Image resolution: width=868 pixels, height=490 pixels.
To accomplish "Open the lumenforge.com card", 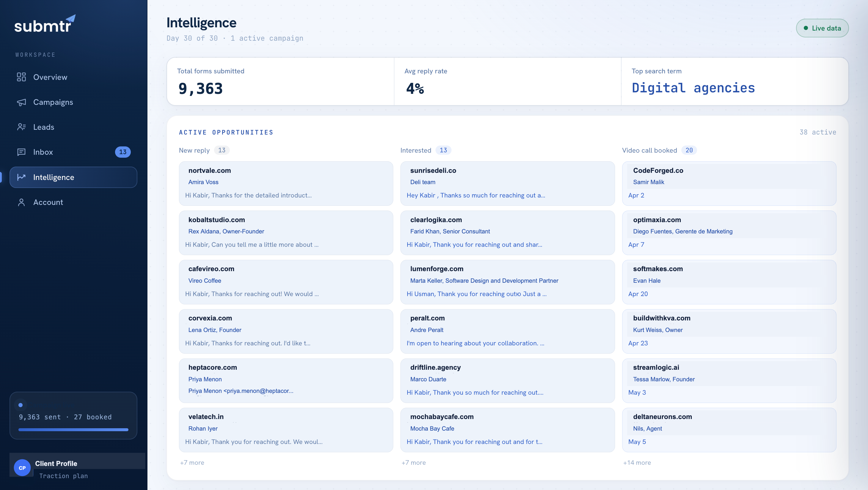I will (x=507, y=282).
